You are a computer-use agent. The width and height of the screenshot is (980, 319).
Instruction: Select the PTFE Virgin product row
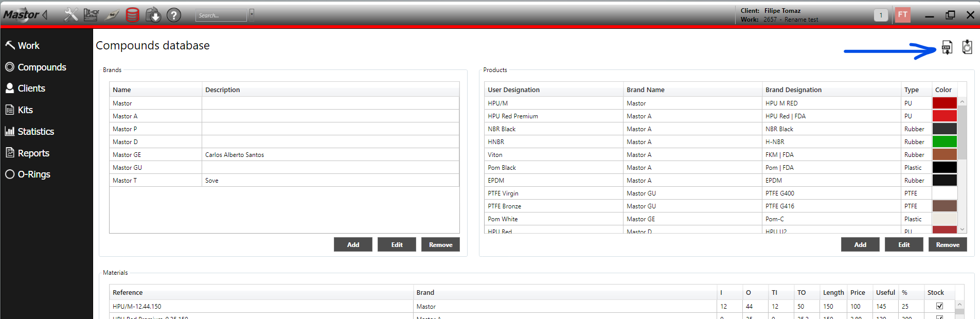[x=721, y=193]
